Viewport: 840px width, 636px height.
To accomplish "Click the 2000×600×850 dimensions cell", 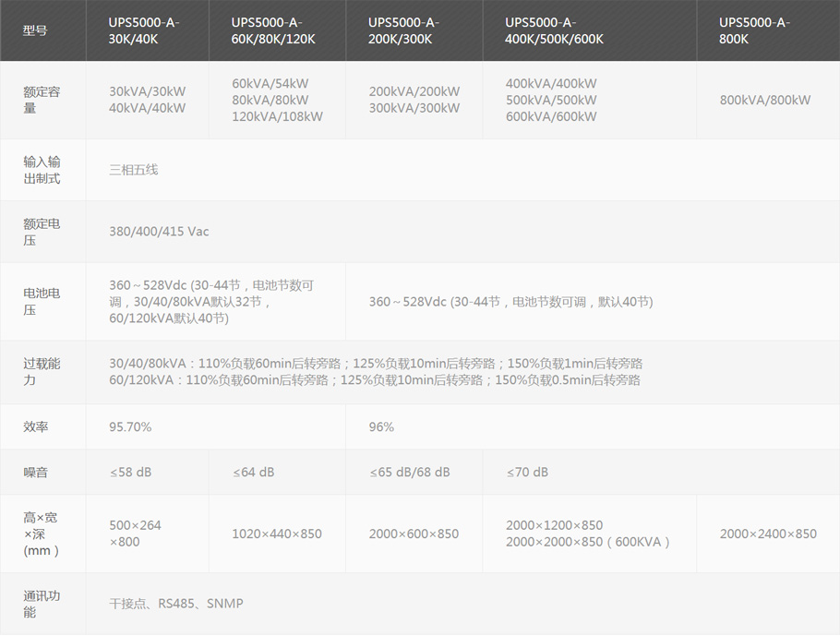I will [x=414, y=534].
